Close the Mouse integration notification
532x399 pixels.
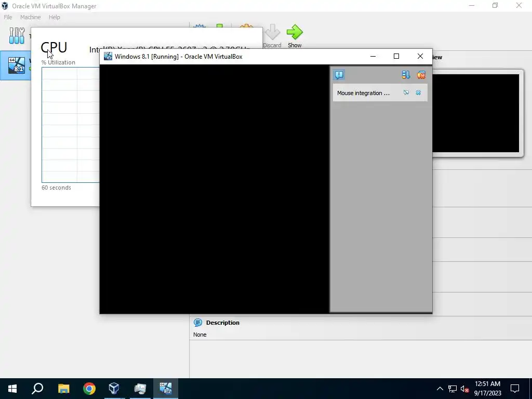[418, 92]
